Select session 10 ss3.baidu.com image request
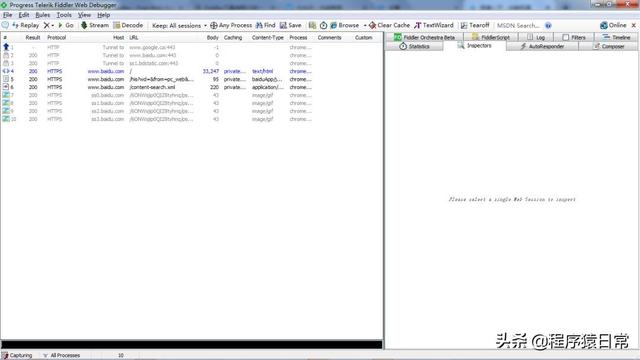This screenshot has height=360, width=640. tap(191, 119)
